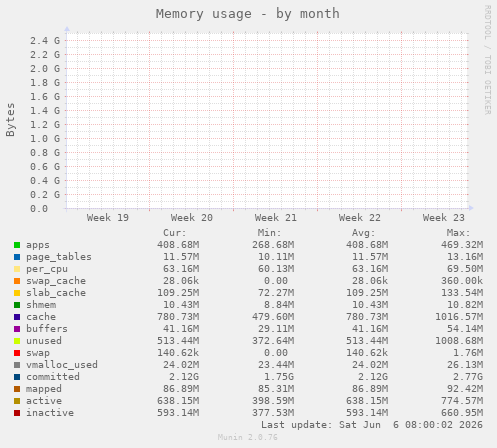Click the 'Week 23' axis label
Viewport: 497px width, 448px height.
[444, 218]
